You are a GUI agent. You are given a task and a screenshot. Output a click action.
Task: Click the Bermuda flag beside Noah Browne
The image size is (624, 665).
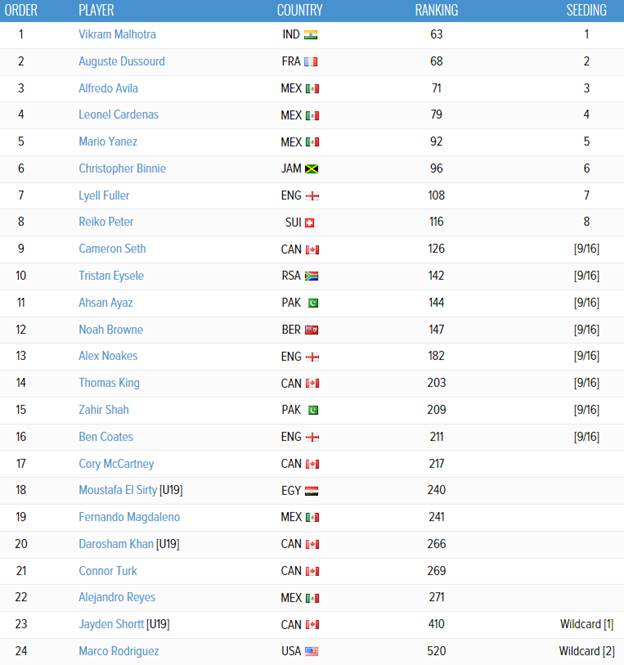click(x=311, y=330)
